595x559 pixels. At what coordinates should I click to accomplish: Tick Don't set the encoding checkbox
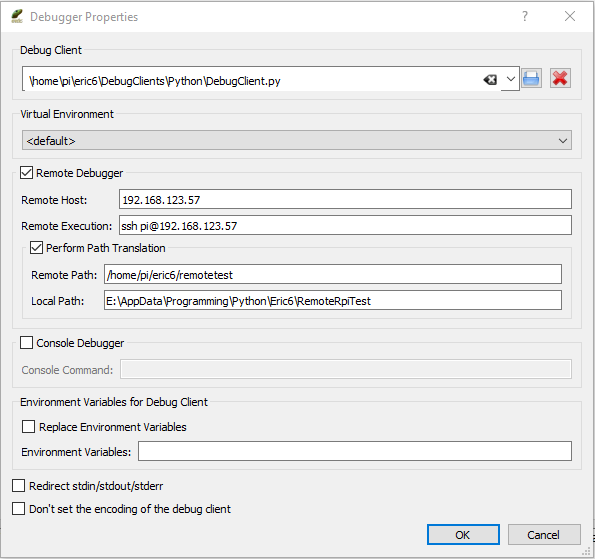[x=18, y=509]
